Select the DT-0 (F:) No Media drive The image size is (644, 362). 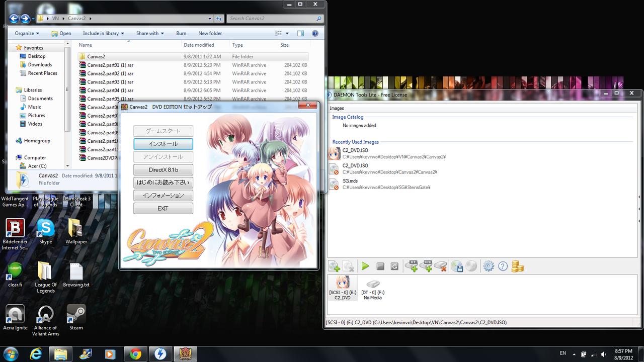click(x=372, y=289)
